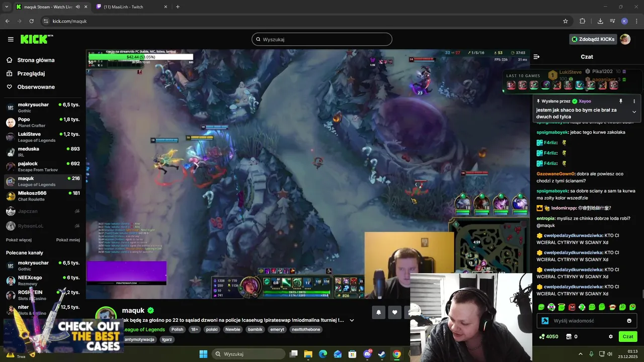Click the heart follow icon for maquk
The height and width of the screenshot is (362, 644).
[x=395, y=312]
